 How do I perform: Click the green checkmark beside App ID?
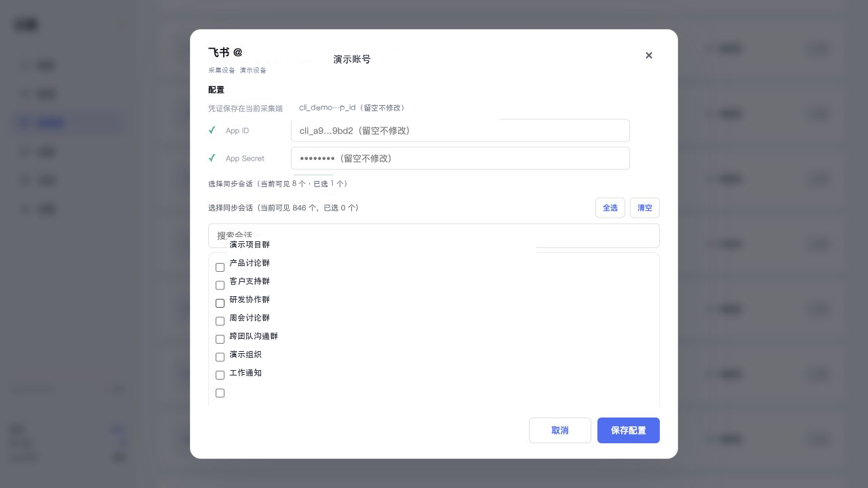click(x=212, y=130)
